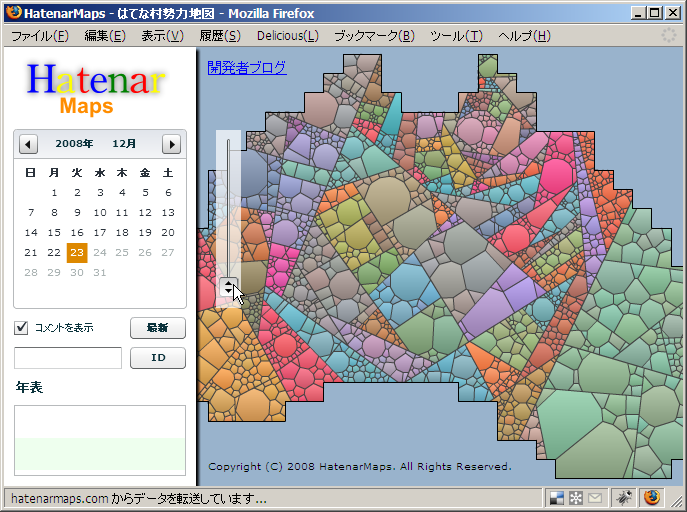
Task: Open the Delicious(L) menu
Action: [x=288, y=36]
